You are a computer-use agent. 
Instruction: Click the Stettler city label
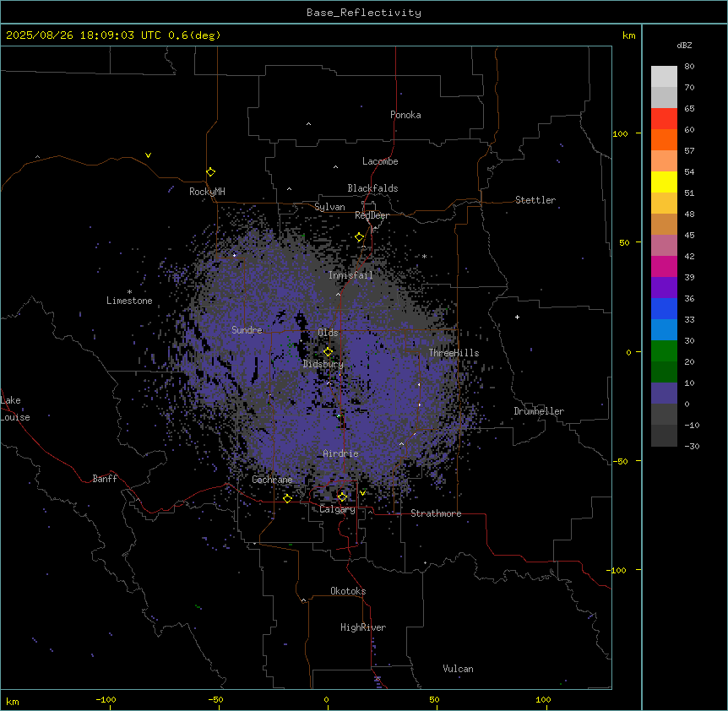point(535,200)
